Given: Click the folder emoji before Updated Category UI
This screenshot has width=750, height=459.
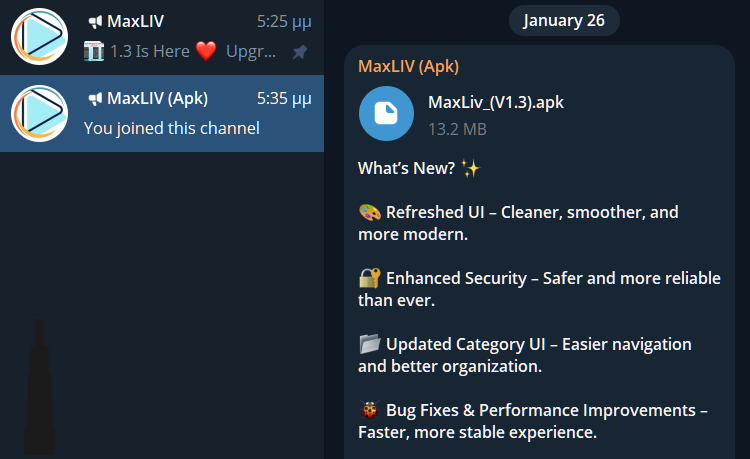Looking at the screenshot, I should 369,344.
